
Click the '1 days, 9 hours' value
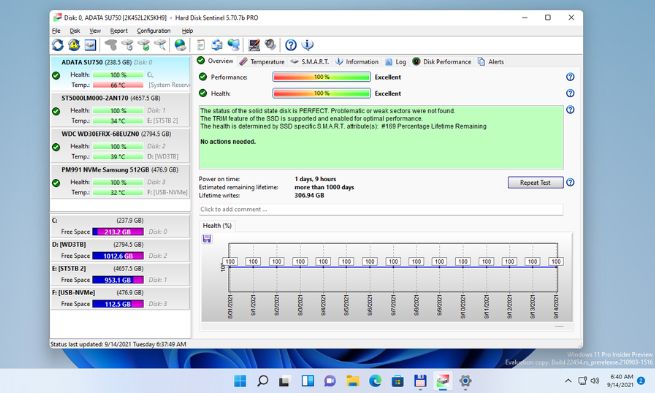click(x=315, y=179)
